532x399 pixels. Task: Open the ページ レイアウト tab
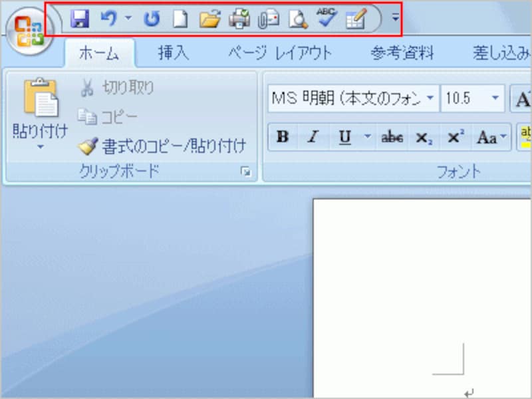[280, 54]
